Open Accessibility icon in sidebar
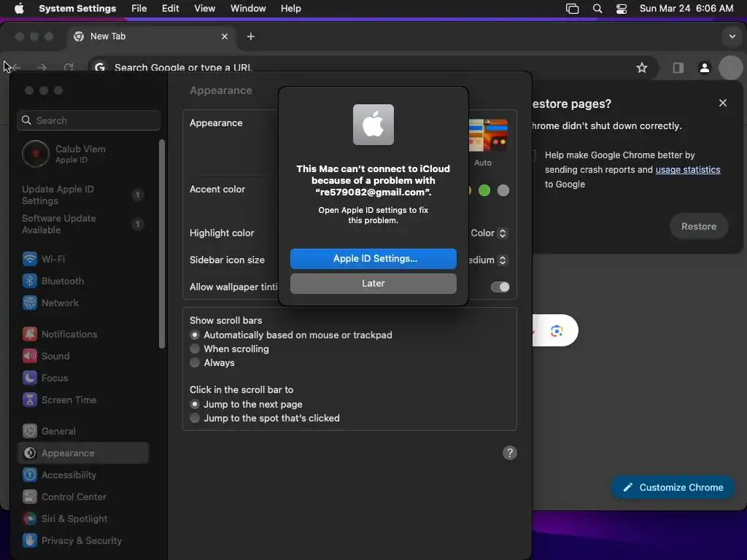This screenshot has height=560, width=747. 29,475
